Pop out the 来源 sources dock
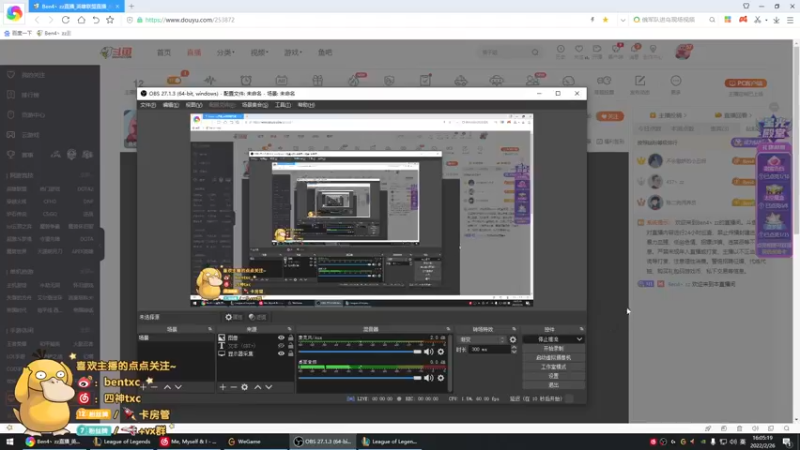800x450 pixels. pos(289,330)
